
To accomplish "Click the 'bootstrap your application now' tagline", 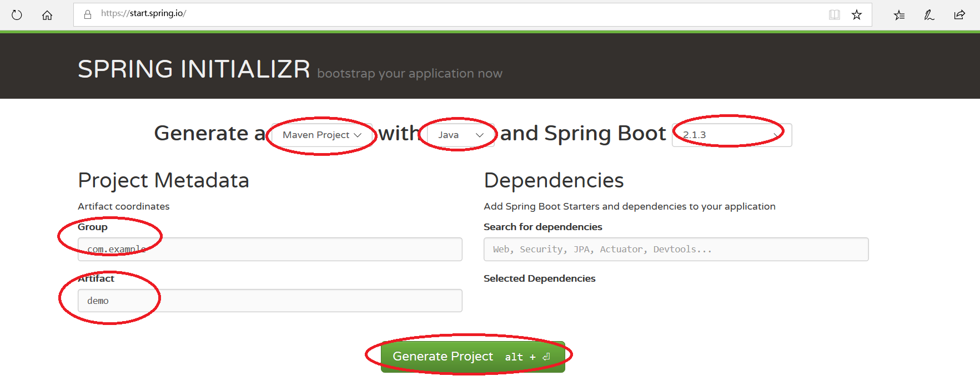I will [410, 73].
